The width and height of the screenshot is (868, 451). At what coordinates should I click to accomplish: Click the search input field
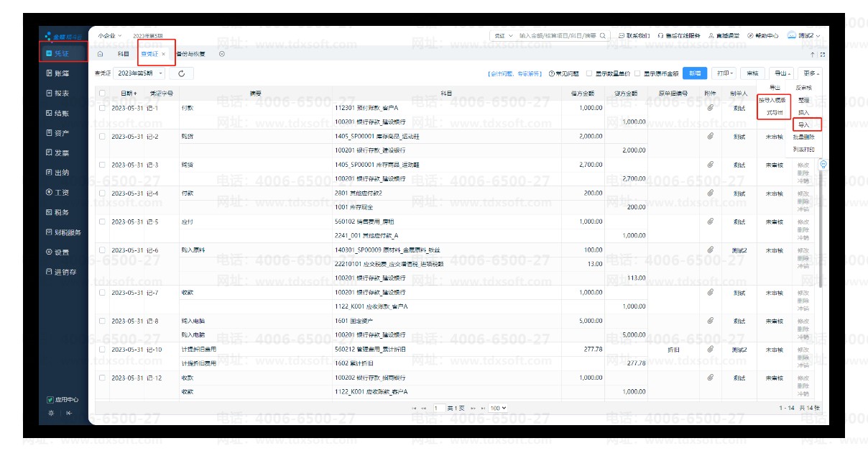click(x=558, y=35)
